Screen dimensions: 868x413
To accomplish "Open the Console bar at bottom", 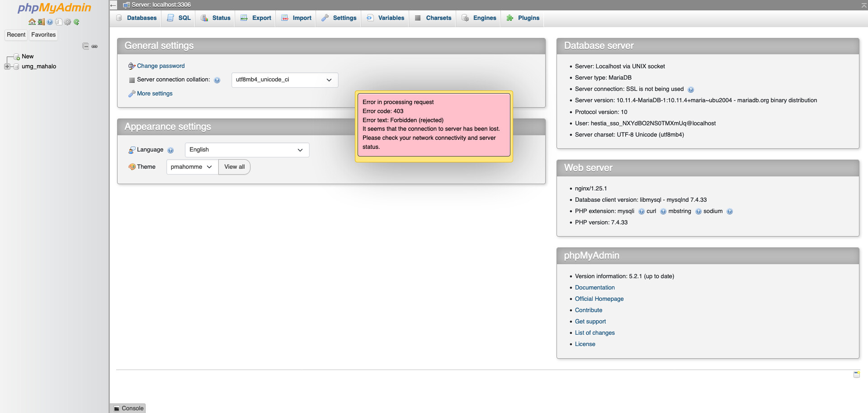I will pyautogui.click(x=128, y=408).
